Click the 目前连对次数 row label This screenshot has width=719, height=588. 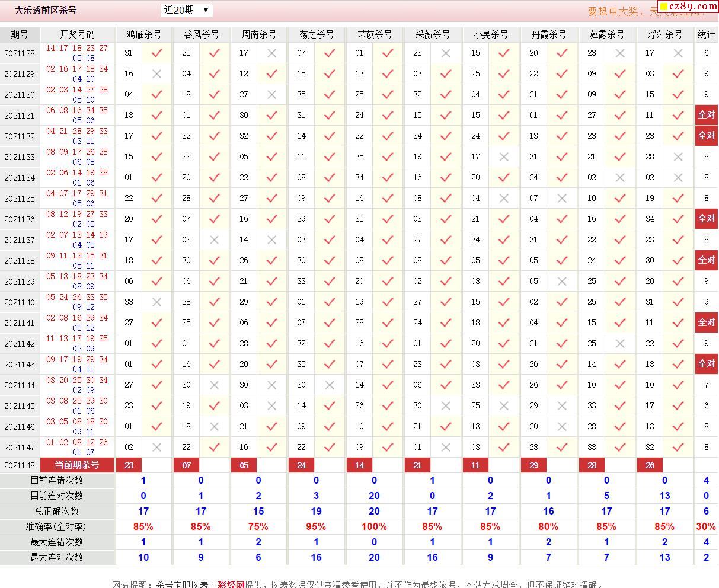[57, 496]
